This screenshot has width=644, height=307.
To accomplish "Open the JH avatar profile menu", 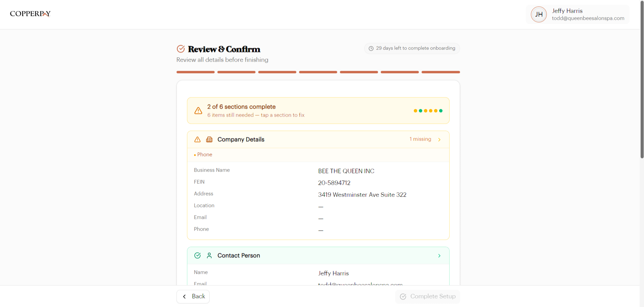I will coord(539,14).
